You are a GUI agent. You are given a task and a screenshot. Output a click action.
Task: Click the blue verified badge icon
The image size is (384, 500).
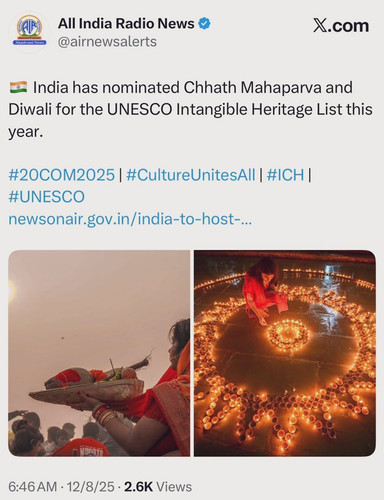204,24
